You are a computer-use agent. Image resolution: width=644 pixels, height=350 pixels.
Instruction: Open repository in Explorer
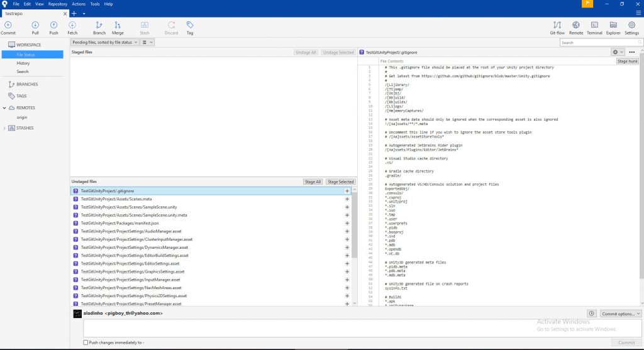pyautogui.click(x=613, y=28)
